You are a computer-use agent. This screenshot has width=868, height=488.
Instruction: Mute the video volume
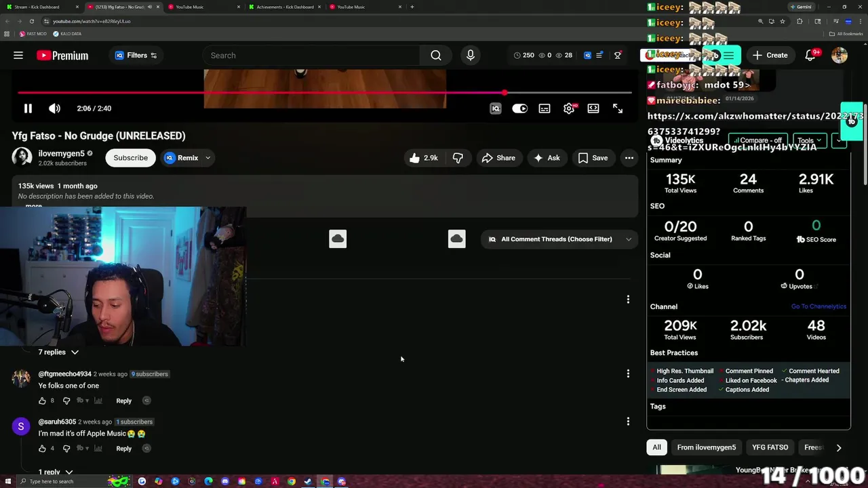pos(54,108)
